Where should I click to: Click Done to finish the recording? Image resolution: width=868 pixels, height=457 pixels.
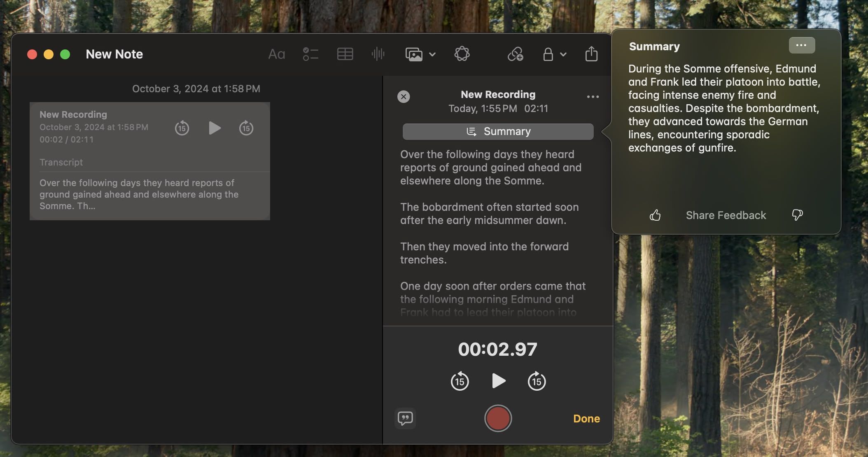(x=586, y=418)
